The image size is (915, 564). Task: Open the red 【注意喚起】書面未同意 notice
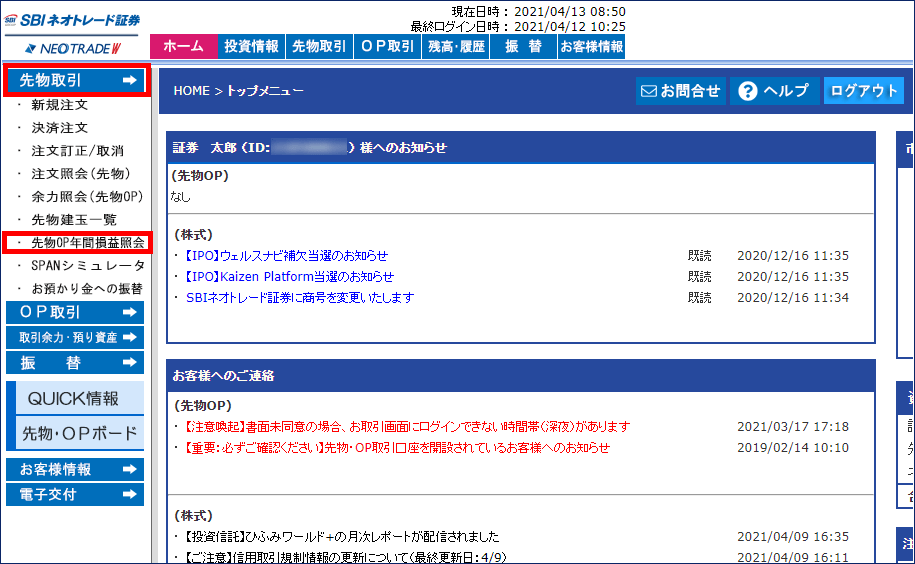click(x=407, y=426)
